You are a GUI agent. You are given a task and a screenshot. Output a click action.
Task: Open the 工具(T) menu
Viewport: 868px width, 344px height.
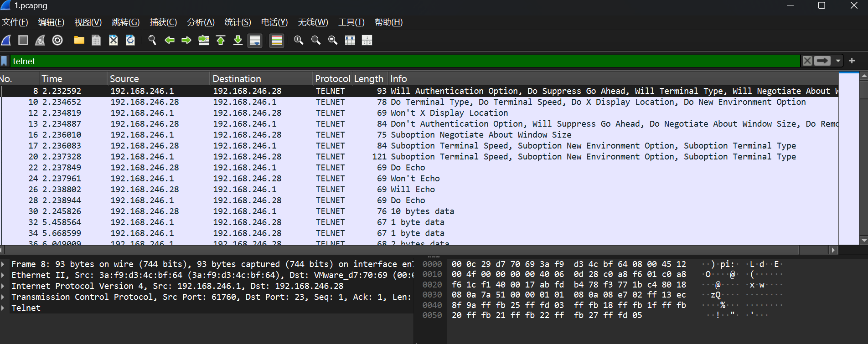pyautogui.click(x=351, y=22)
